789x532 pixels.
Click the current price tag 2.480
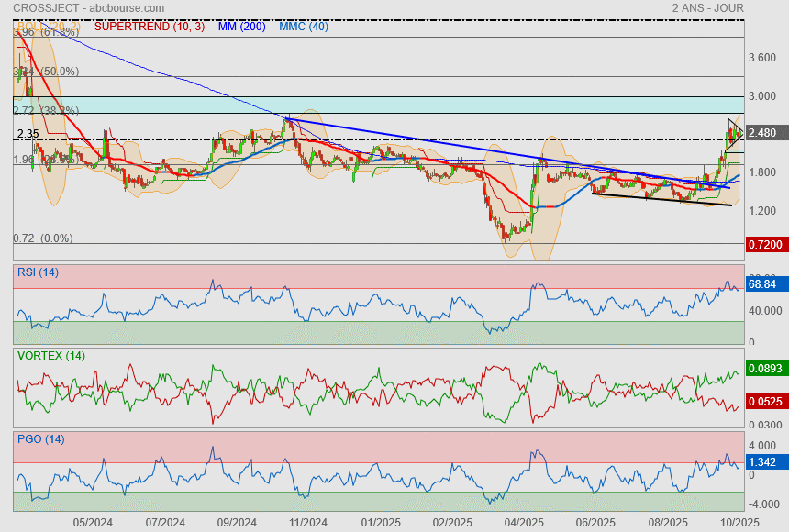(x=762, y=133)
